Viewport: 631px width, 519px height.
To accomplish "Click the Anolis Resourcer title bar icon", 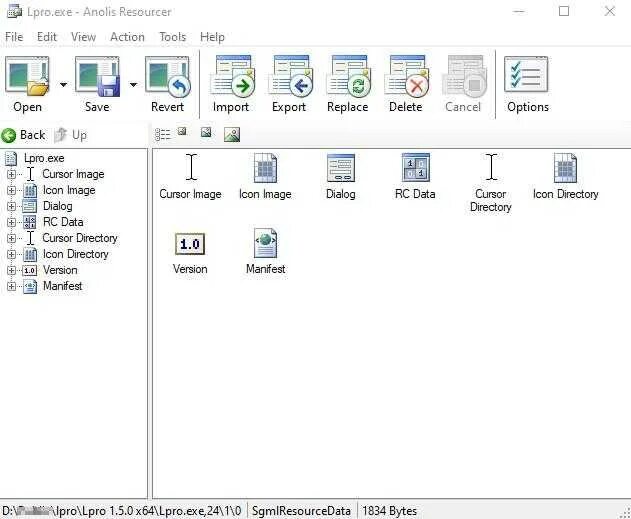I will [x=14, y=11].
